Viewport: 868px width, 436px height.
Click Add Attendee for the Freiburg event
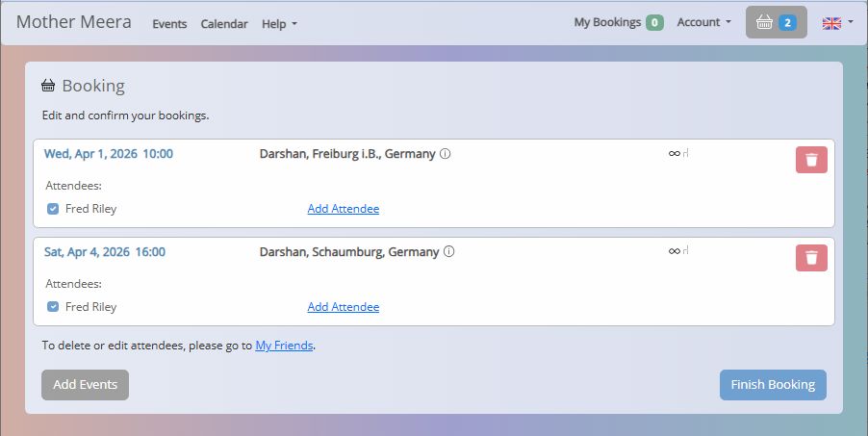tap(343, 209)
